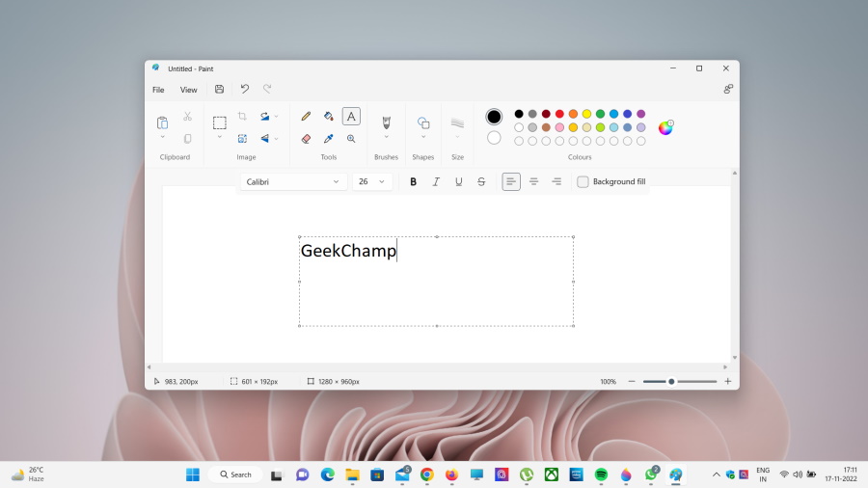
Task: Set text alignment to left
Action: [x=511, y=181]
